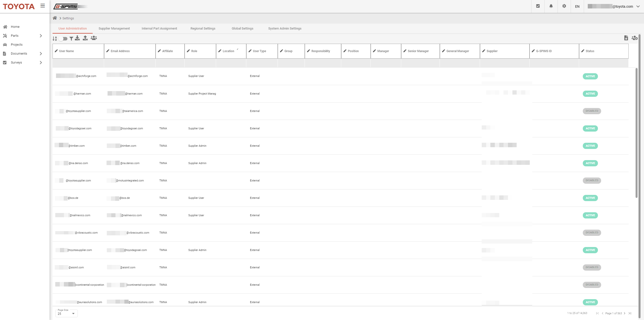Viewport: 644px width, 320px height.
Task: Click the top-right export file icon
Action: click(626, 38)
